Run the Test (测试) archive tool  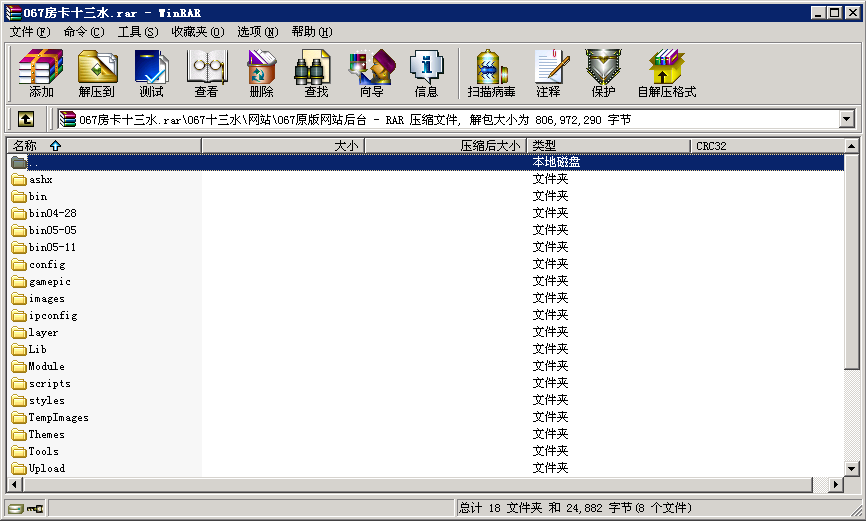pyautogui.click(x=151, y=73)
